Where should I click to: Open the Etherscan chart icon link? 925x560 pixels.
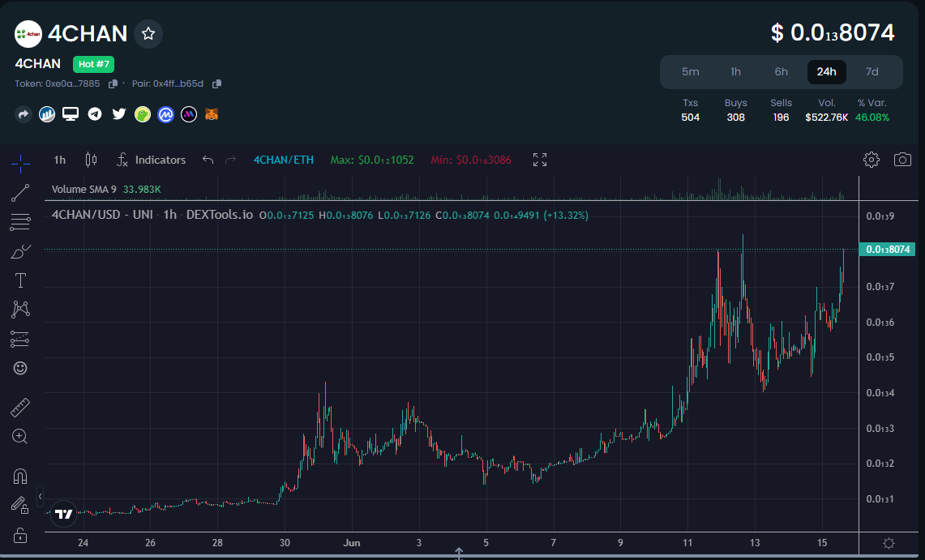[47, 114]
